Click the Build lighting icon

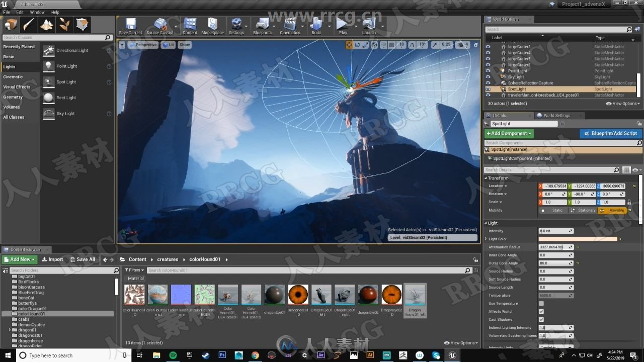pyautogui.click(x=316, y=26)
